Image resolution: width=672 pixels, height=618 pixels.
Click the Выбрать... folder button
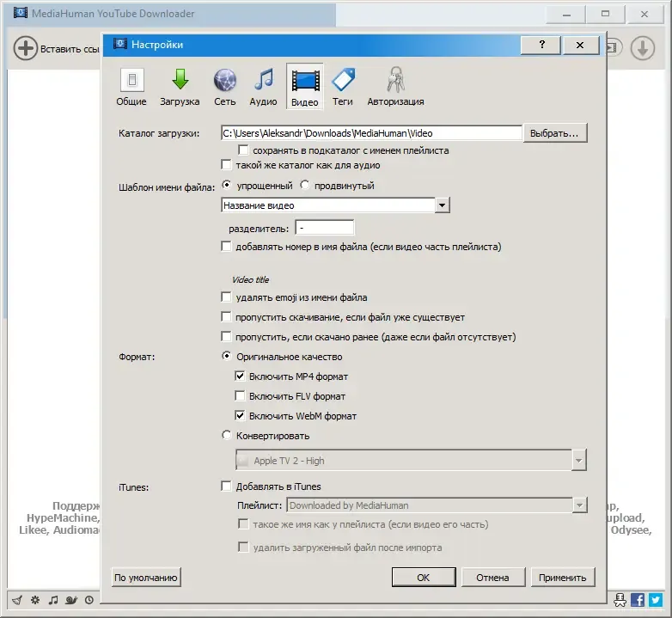554,133
